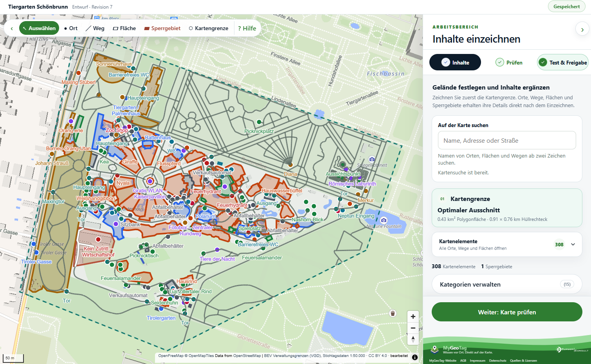Image resolution: width=591 pixels, height=364 pixels.
Task: Click the Hauswasserbüffel map label
Action: pyautogui.click(x=282, y=191)
